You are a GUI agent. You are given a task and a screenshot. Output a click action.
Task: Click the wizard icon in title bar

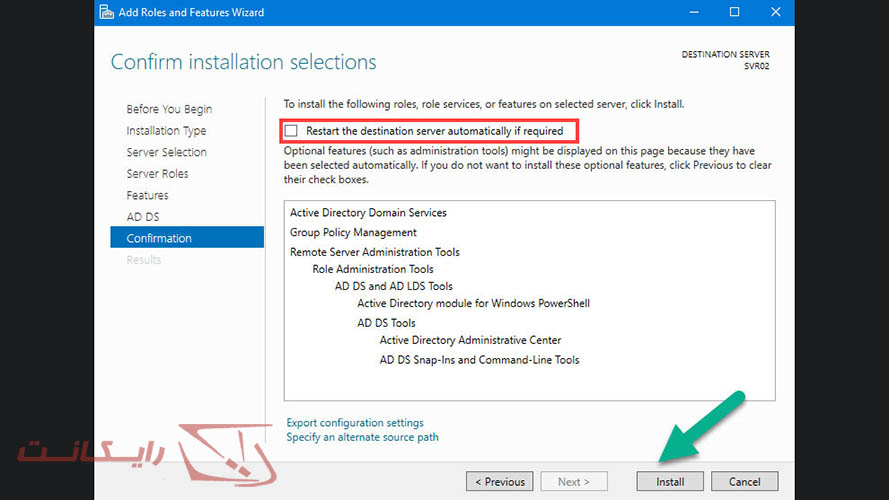(108, 12)
